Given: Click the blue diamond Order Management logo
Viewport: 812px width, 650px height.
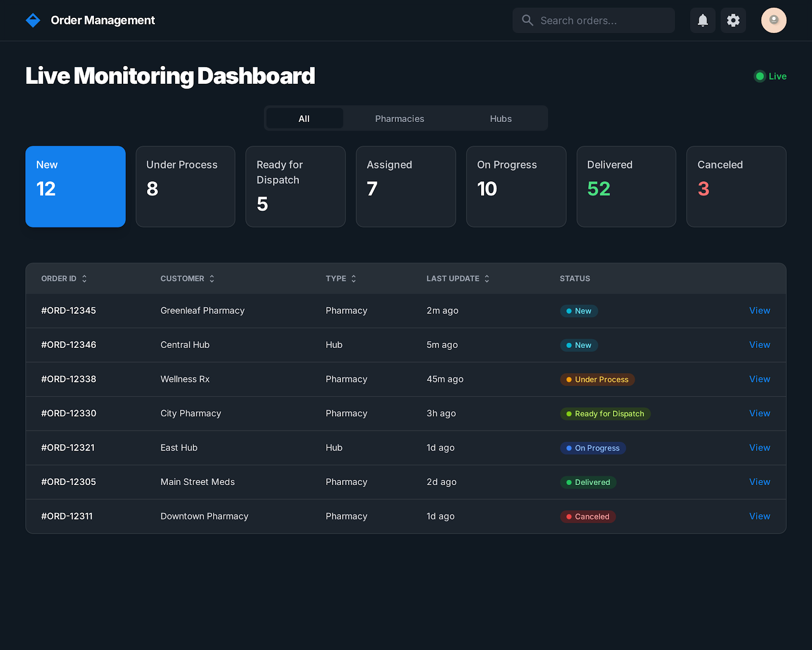Looking at the screenshot, I should pyautogui.click(x=33, y=20).
